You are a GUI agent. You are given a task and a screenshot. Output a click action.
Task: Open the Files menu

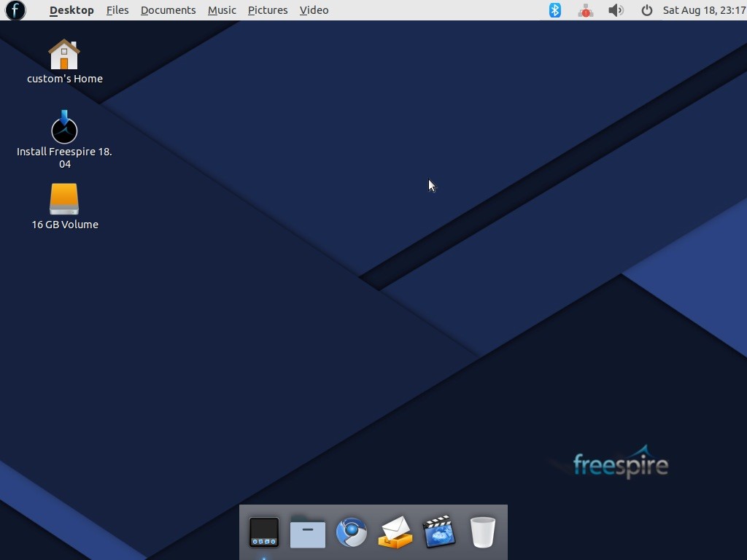(x=117, y=9)
